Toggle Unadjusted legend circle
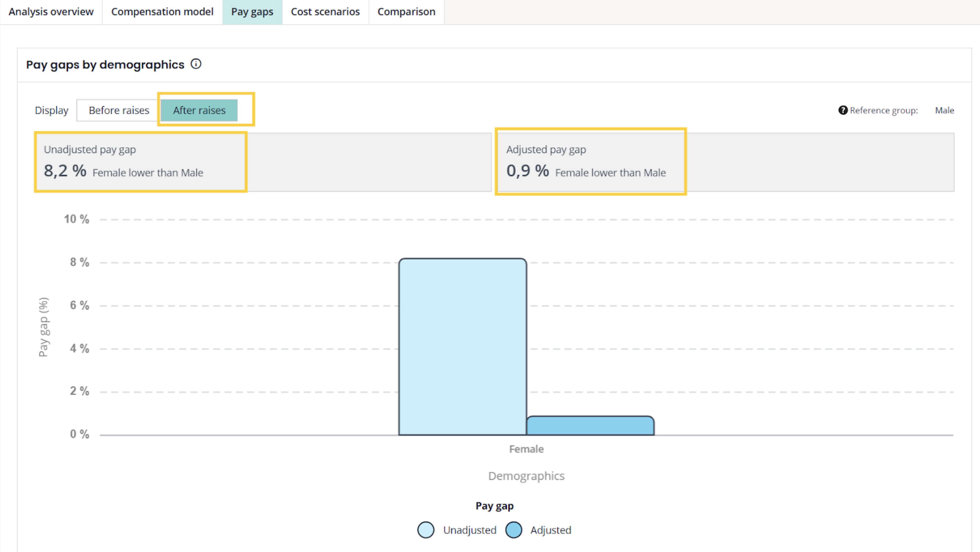Viewport: 980px width, 552px height. 425,530
